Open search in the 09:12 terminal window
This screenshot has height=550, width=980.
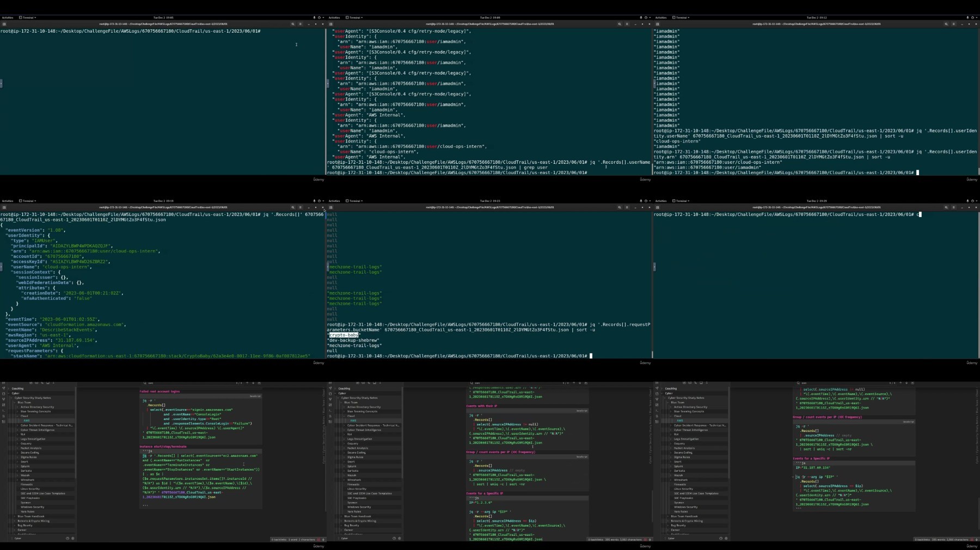946,24
